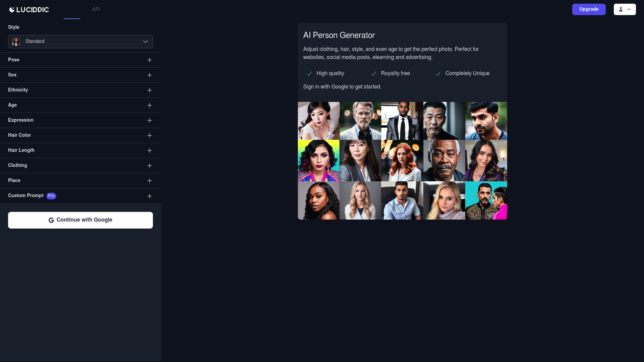Click the bride portrait in the gallery
Screen dimensions: 644x362
[318, 121]
